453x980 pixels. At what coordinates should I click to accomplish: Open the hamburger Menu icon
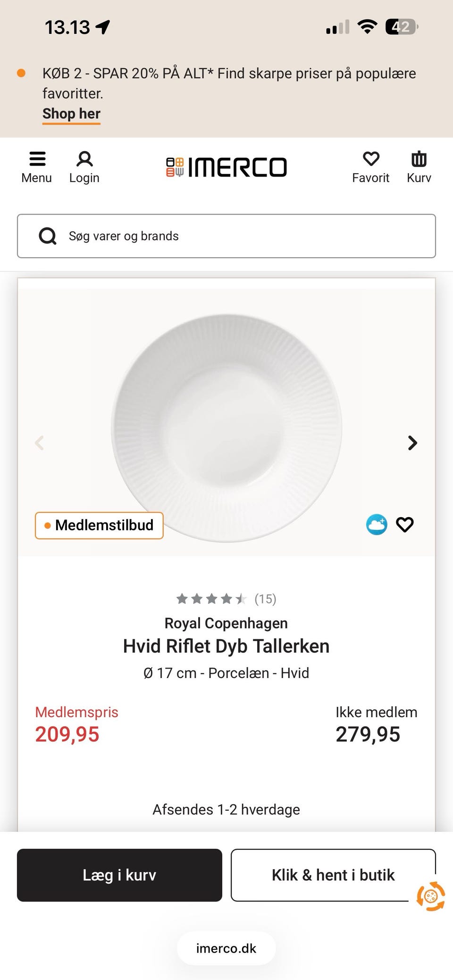coord(37,159)
